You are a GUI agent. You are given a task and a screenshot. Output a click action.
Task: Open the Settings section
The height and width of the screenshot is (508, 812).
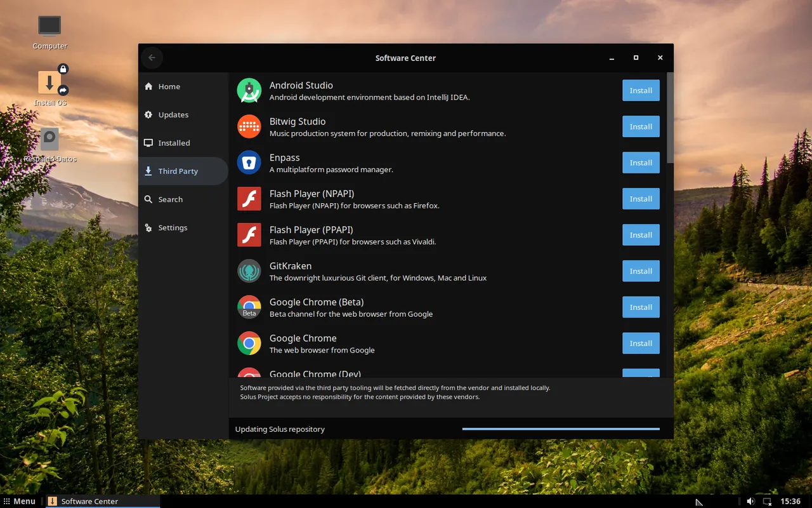(183, 228)
